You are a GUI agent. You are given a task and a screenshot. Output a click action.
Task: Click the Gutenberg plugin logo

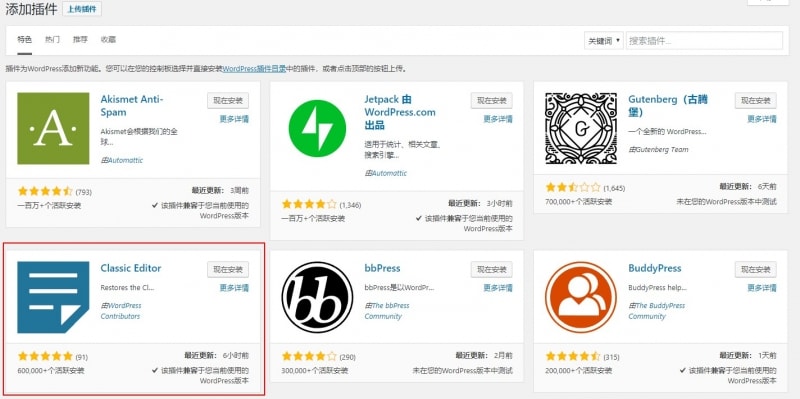tap(581, 129)
